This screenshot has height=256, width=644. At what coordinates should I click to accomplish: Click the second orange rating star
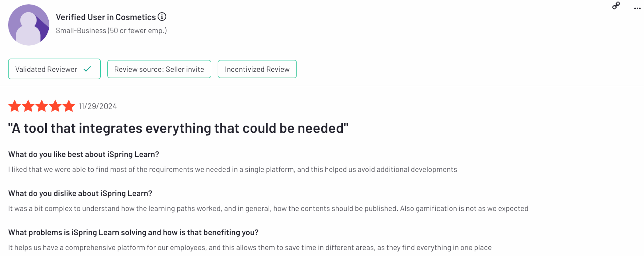pyautogui.click(x=28, y=106)
